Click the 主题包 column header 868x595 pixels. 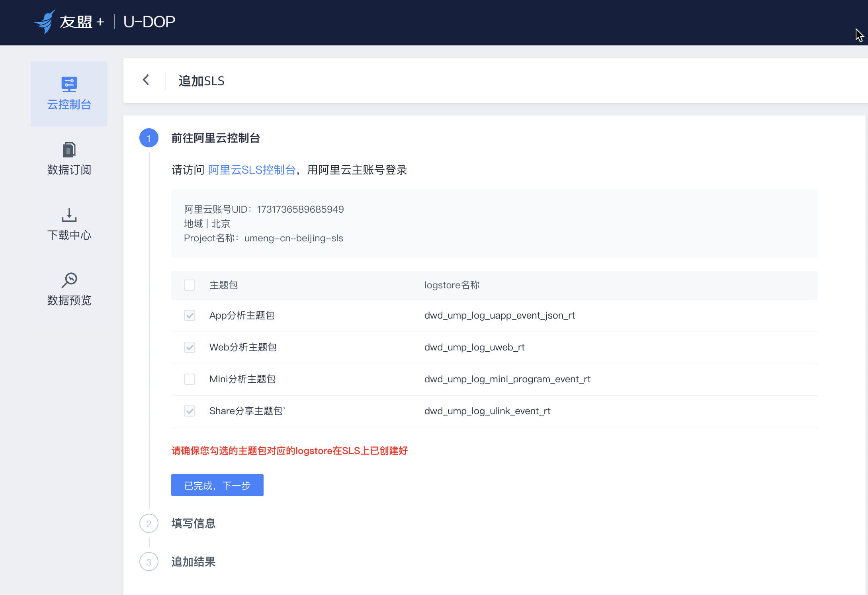click(224, 285)
